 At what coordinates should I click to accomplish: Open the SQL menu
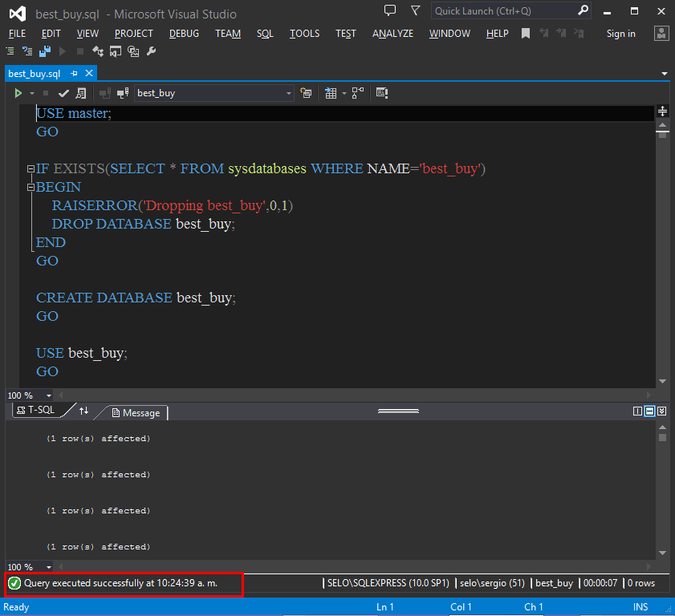[x=265, y=34]
